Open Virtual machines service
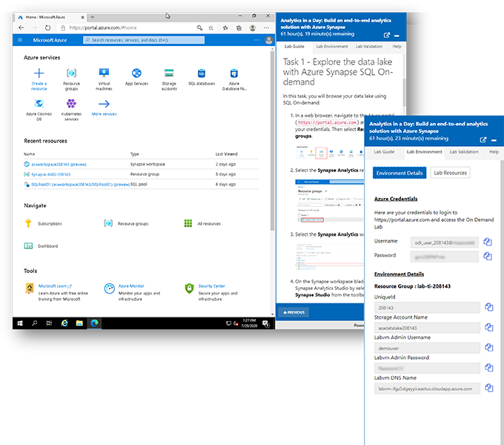Screen dimensions: 504x445 [x=104, y=73]
